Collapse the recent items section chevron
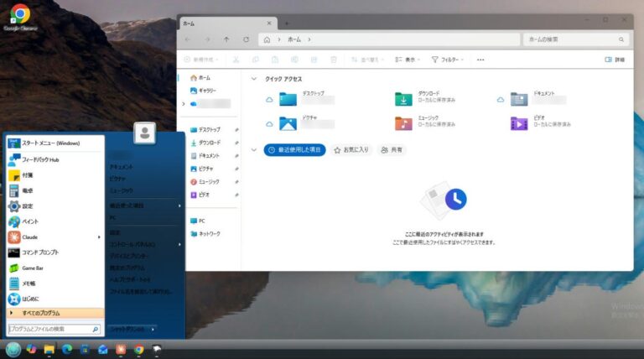 coord(254,150)
